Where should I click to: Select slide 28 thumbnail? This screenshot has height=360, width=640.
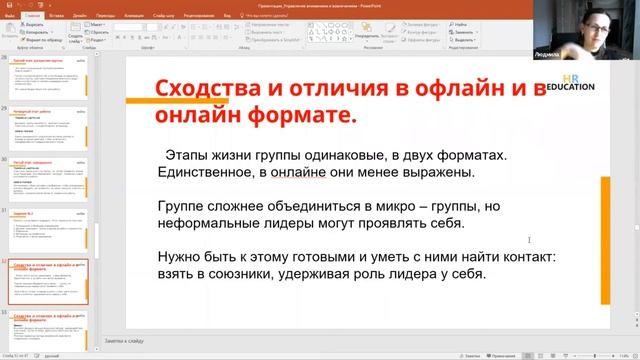tap(48, 78)
